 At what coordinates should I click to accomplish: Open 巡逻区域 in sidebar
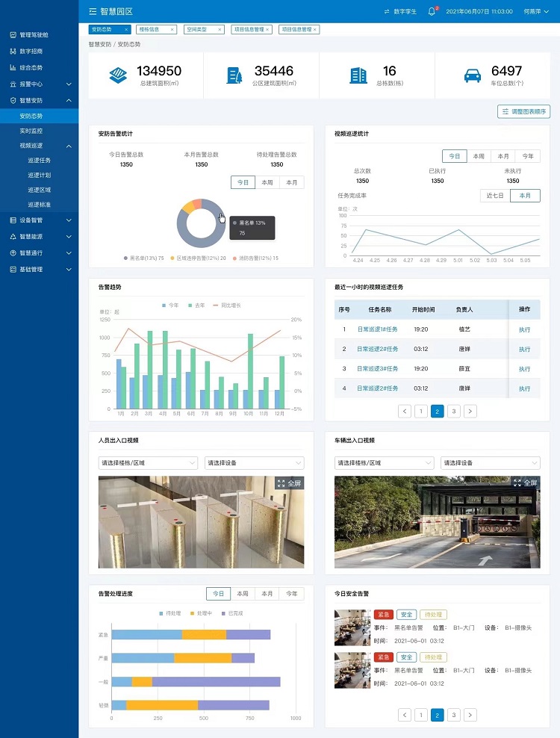pos(39,190)
